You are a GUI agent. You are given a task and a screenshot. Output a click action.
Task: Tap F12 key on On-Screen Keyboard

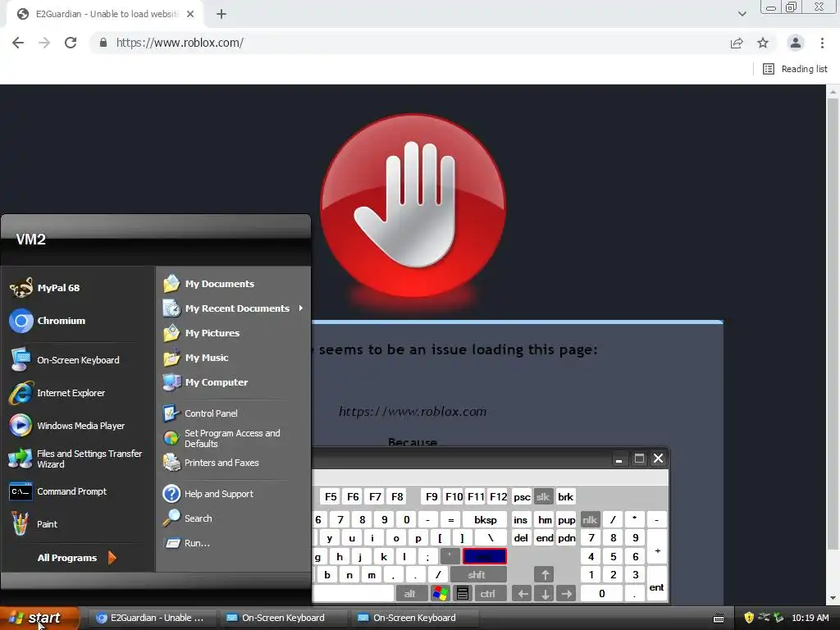(x=498, y=496)
